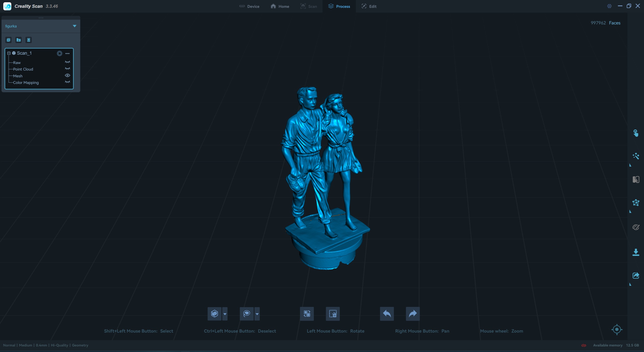Click the undo arrow button
The height and width of the screenshot is (352, 644).
click(x=387, y=314)
